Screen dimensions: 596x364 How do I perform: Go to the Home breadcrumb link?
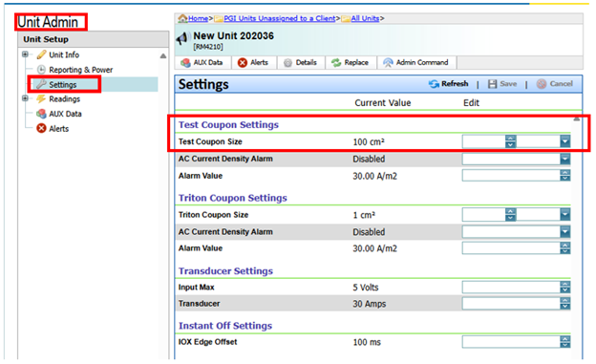click(198, 18)
